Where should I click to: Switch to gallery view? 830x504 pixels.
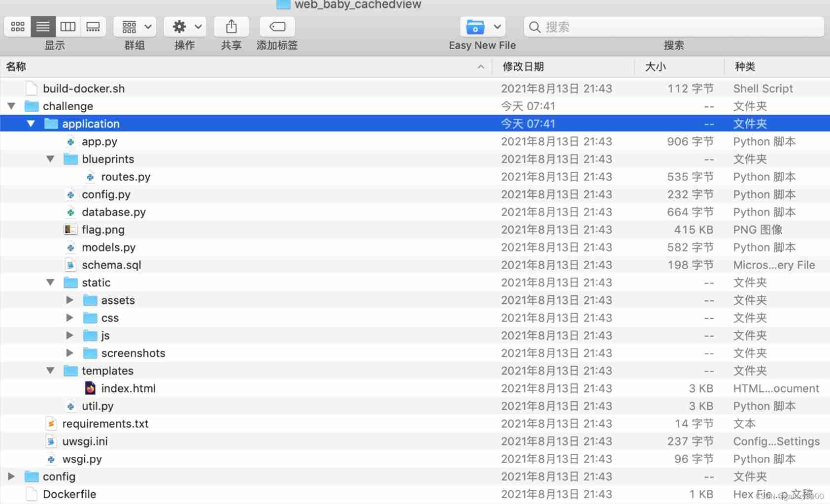point(93,27)
